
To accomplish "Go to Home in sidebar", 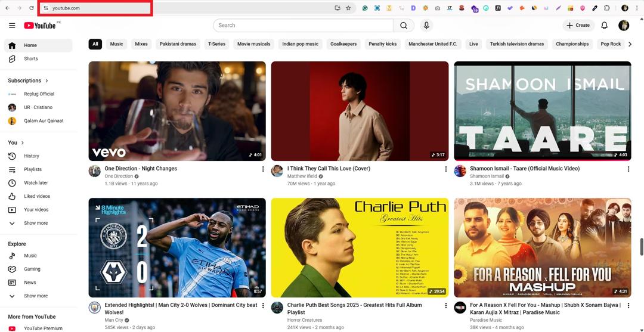I will point(38,45).
